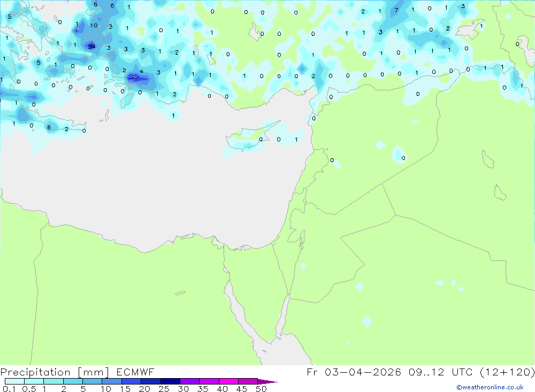Click legend scale label '30'
Viewport: 535px width, 392px height.
click(183, 389)
